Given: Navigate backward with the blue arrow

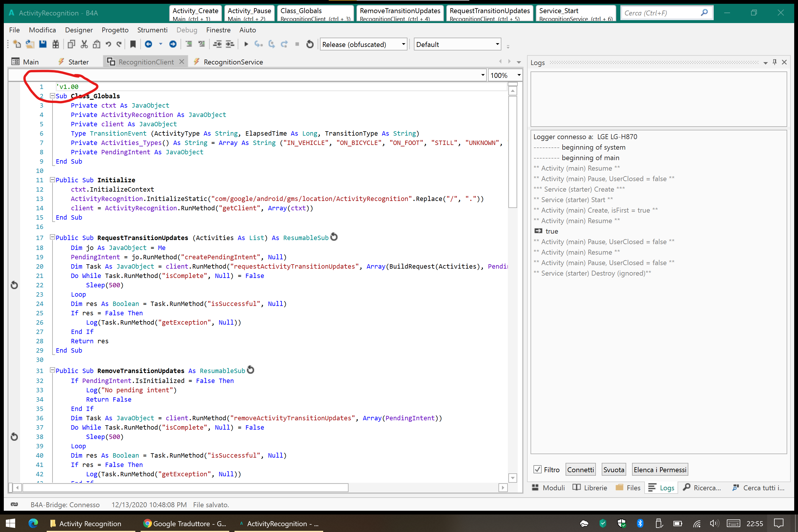Looking at the screenshot, I should (148, 44).
